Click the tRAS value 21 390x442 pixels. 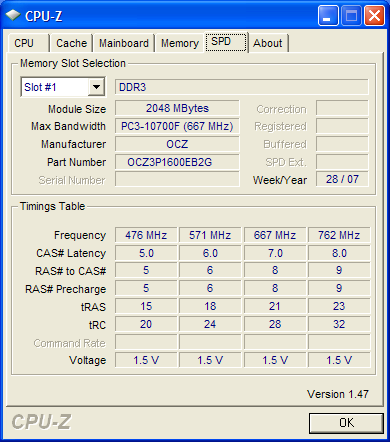click(275, 306)
